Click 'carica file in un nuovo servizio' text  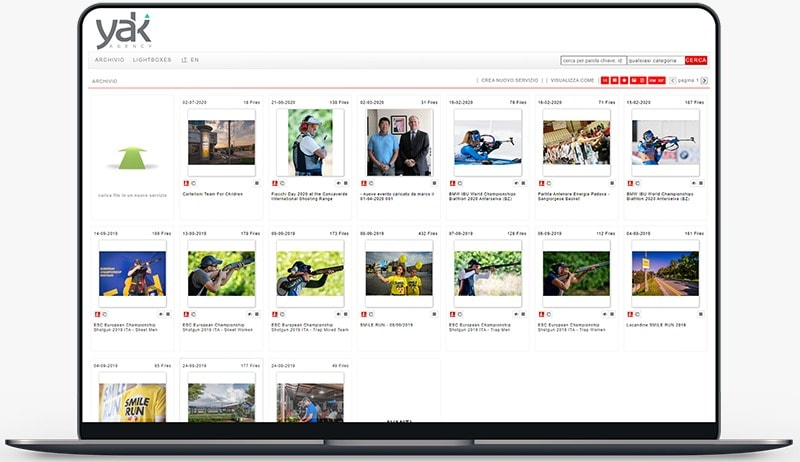click(x=132, y=195)
